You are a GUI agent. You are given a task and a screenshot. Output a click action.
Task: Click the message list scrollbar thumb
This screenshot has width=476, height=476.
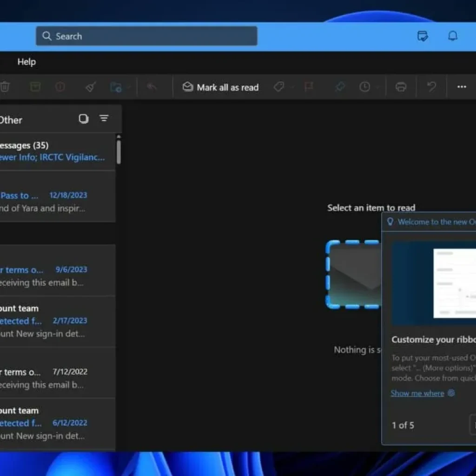pyautogui.click(x=119, y=152)
